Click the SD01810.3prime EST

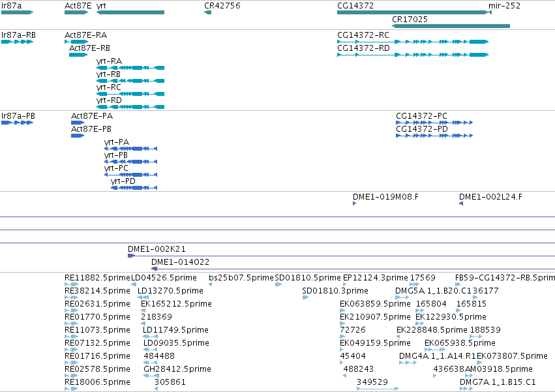click(305, 297)
